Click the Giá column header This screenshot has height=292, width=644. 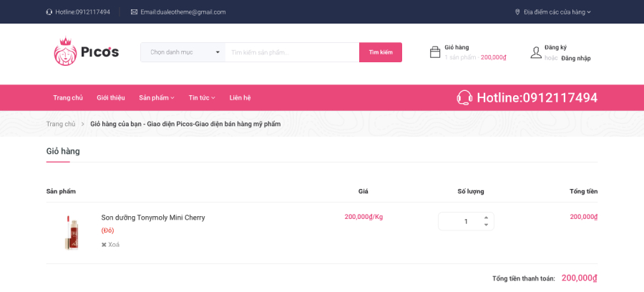tap(363, 191)
